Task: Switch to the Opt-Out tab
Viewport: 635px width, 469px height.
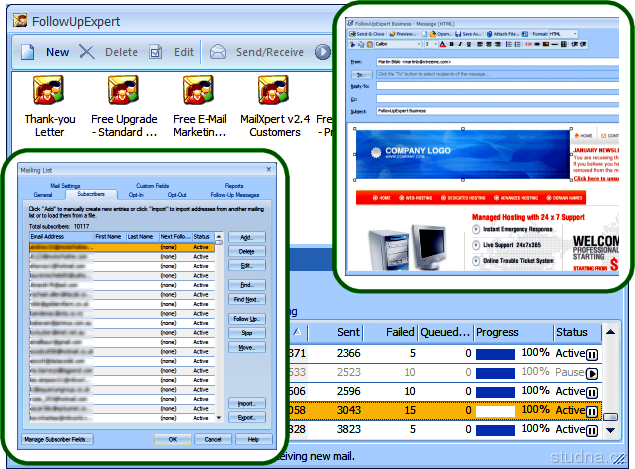Action: click(177, 195)
